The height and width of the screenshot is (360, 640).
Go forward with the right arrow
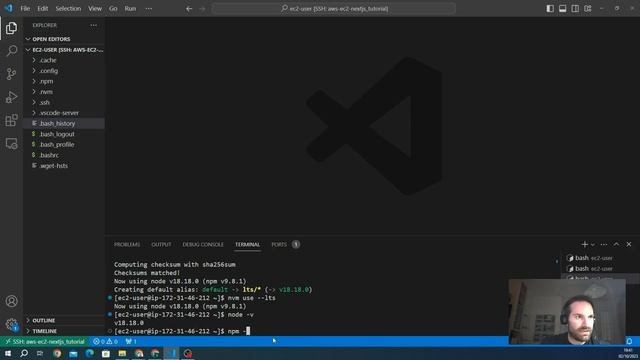click(202, 9)
